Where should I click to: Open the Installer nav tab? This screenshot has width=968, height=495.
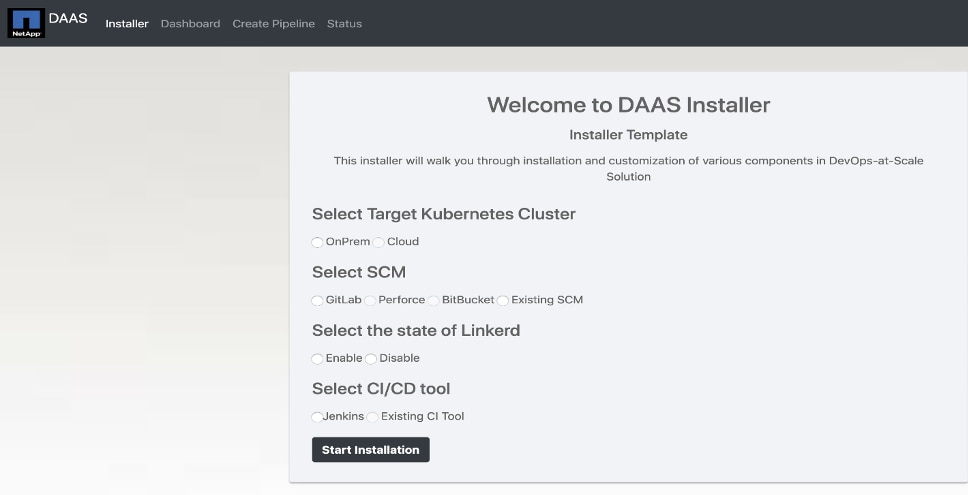click(x=127, y=23)
